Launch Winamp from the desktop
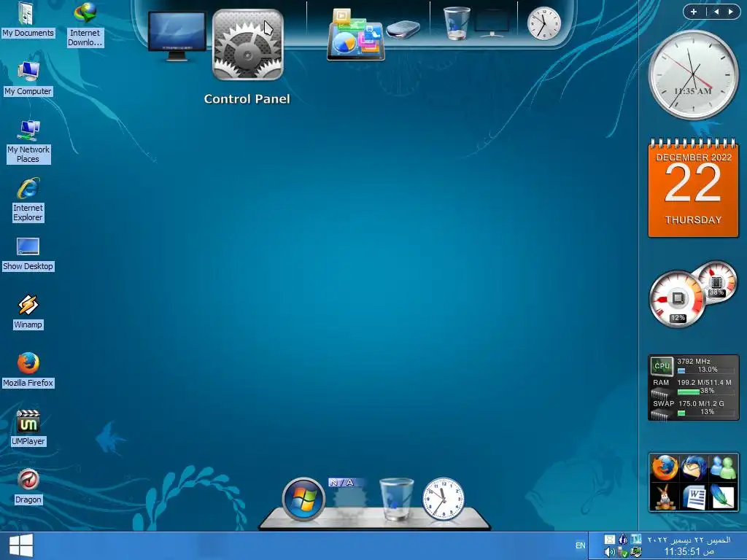This screenshot has width=747, height=560. (28, 312)
